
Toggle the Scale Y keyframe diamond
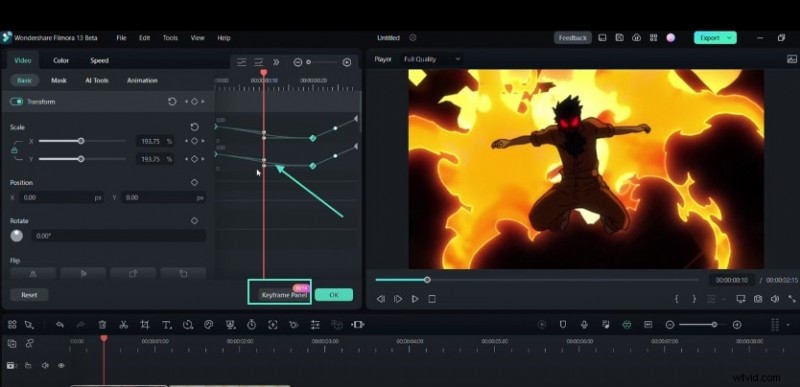(194, 159)
